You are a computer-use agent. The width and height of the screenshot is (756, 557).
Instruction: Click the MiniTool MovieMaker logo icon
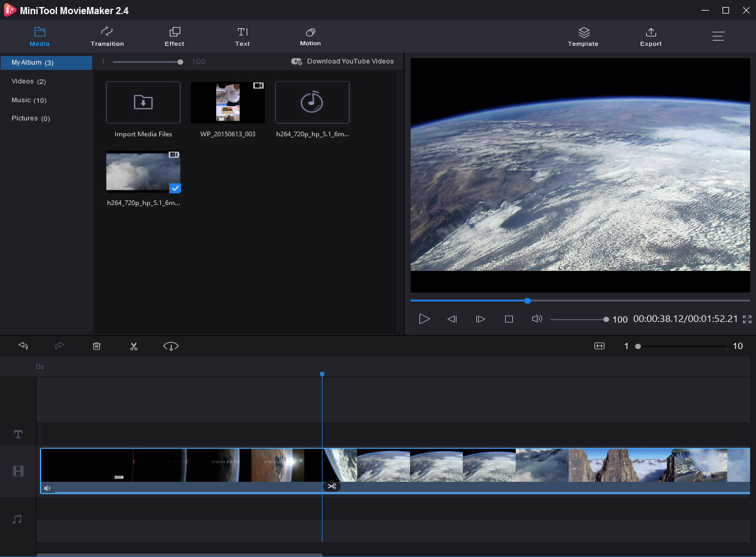pos(10,10)
